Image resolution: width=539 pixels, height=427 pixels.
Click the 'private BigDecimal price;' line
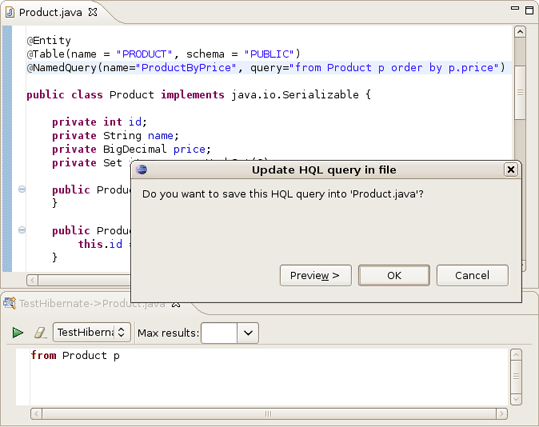coord(131,149)
